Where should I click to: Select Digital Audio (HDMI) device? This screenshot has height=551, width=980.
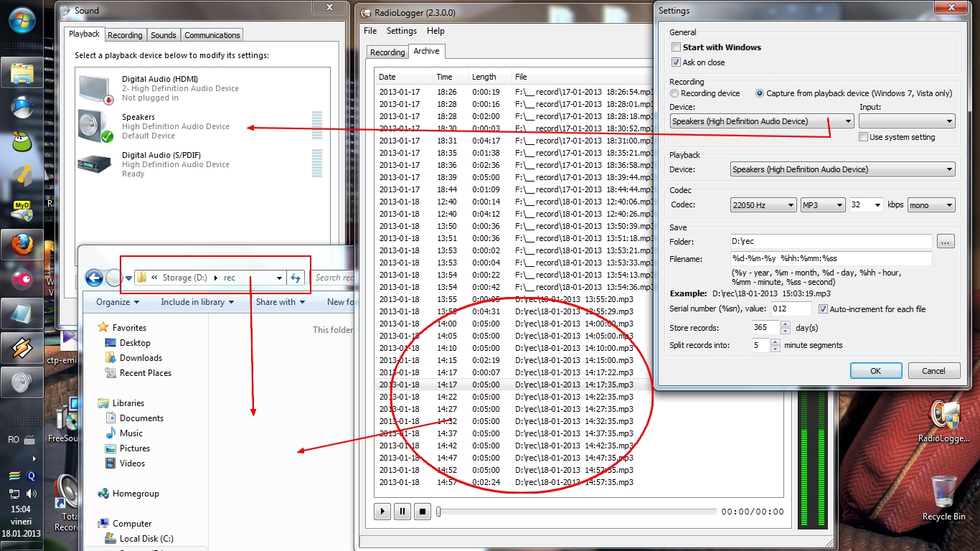click(202, 88)
